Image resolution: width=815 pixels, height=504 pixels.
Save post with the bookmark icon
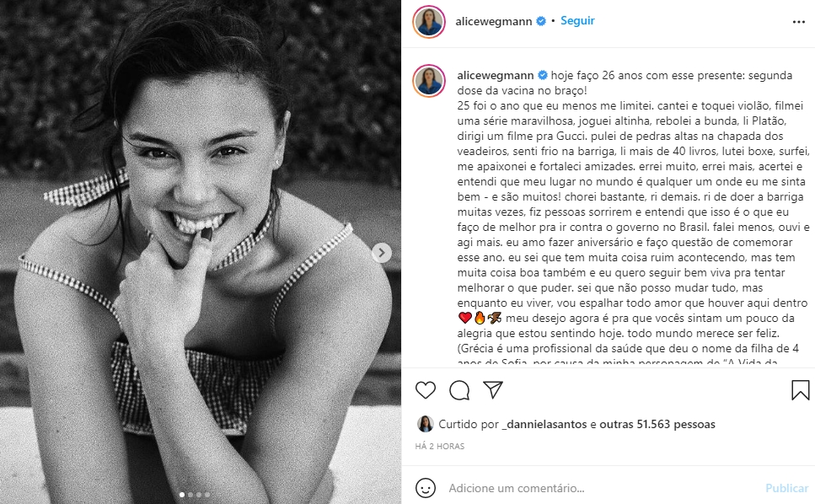[800, 390]
